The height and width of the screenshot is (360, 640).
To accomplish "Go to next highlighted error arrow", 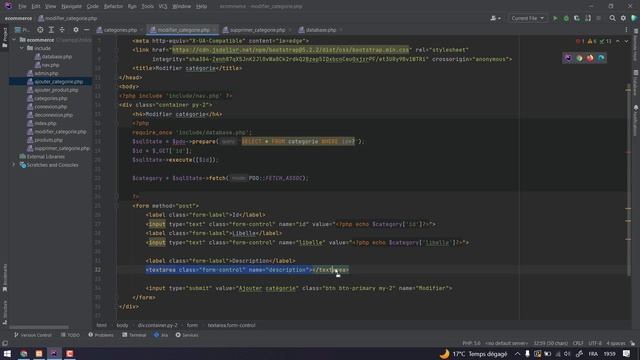I will coord(626,41).
